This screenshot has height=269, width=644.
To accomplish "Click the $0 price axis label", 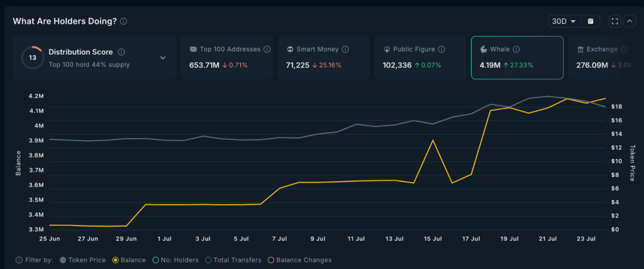I will click(616, 229).
